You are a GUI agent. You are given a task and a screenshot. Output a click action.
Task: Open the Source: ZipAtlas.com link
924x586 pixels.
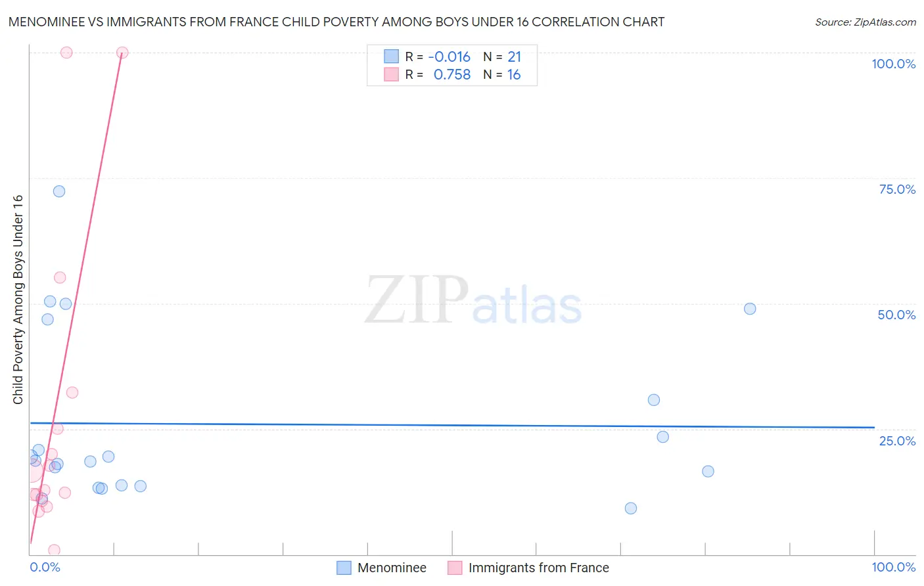tap(865, 22)
